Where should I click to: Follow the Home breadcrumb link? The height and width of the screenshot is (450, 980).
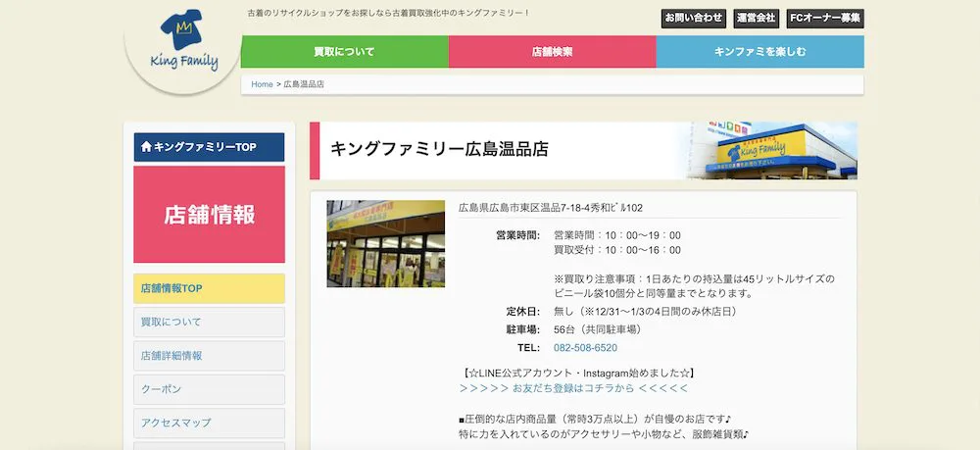[262, 84]
